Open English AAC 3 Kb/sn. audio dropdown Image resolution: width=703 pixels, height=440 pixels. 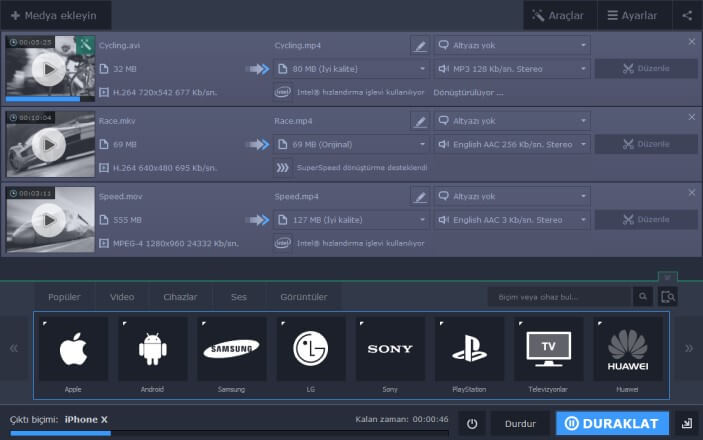click(x=512, y=220)
